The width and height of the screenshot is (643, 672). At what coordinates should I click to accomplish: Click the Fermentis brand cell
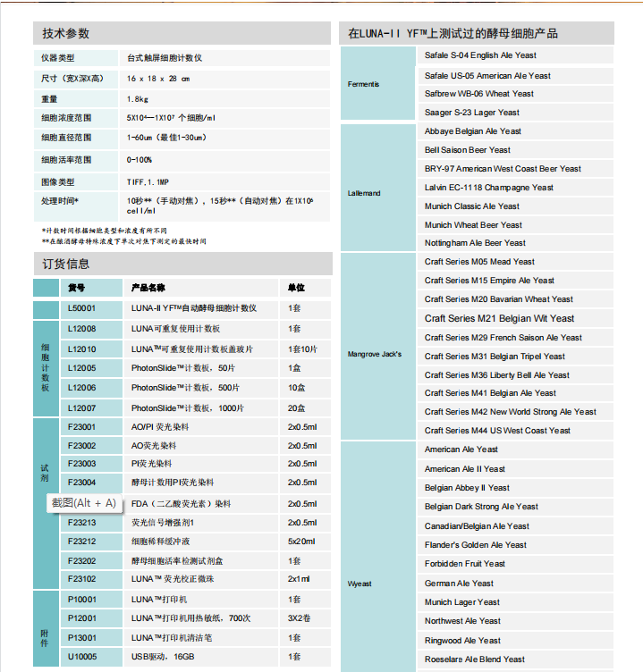coord(378,83)
